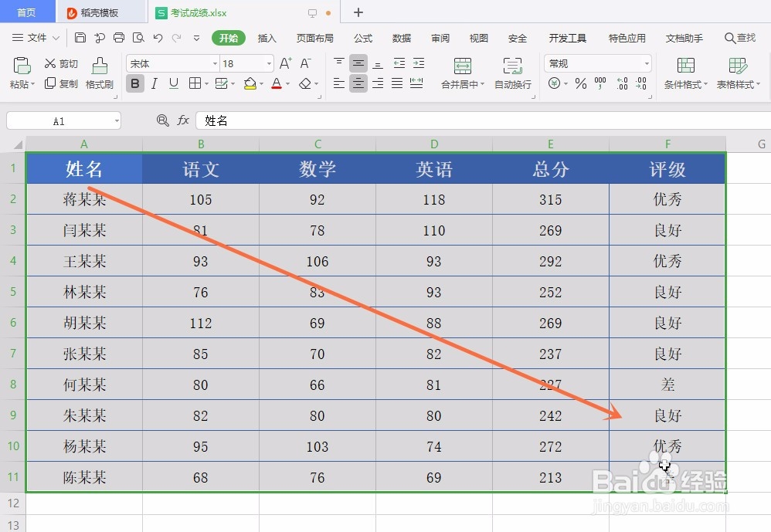Increase decimal places
Viewport: 771px width, 532px height.
pyautogui.click(x=622, y=83)
